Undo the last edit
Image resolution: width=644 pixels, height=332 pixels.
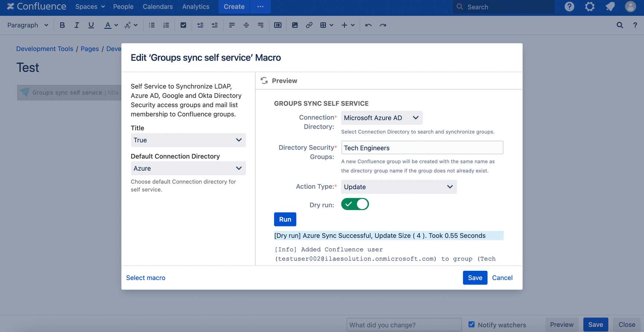[368, 25]
